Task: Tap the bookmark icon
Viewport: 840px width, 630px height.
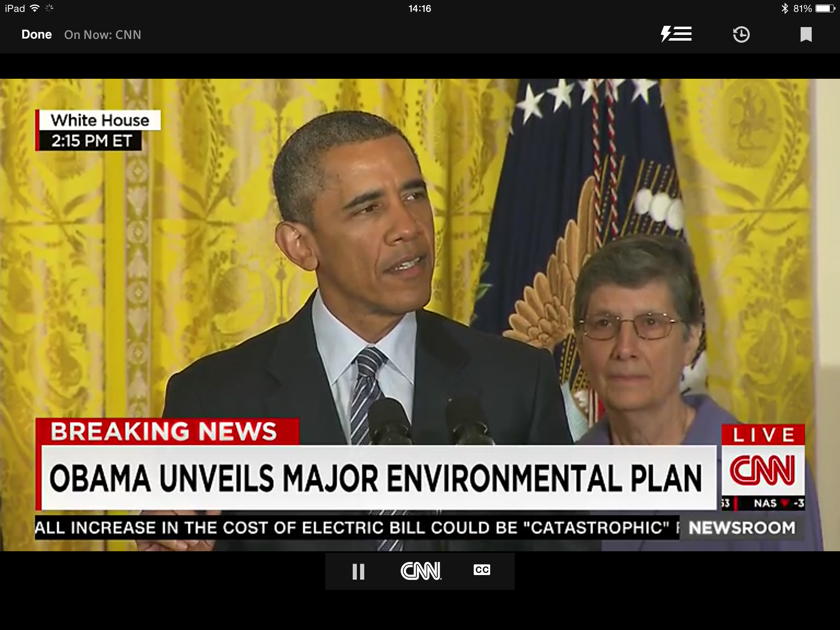Action: pyautogui.click(x=806, y=34)
